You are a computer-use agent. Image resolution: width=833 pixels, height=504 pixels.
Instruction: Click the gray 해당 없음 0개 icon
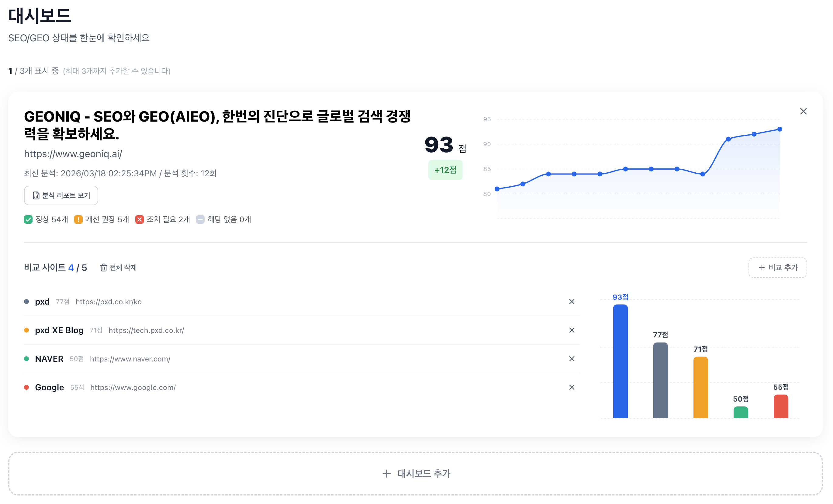[x=200, y=219]
